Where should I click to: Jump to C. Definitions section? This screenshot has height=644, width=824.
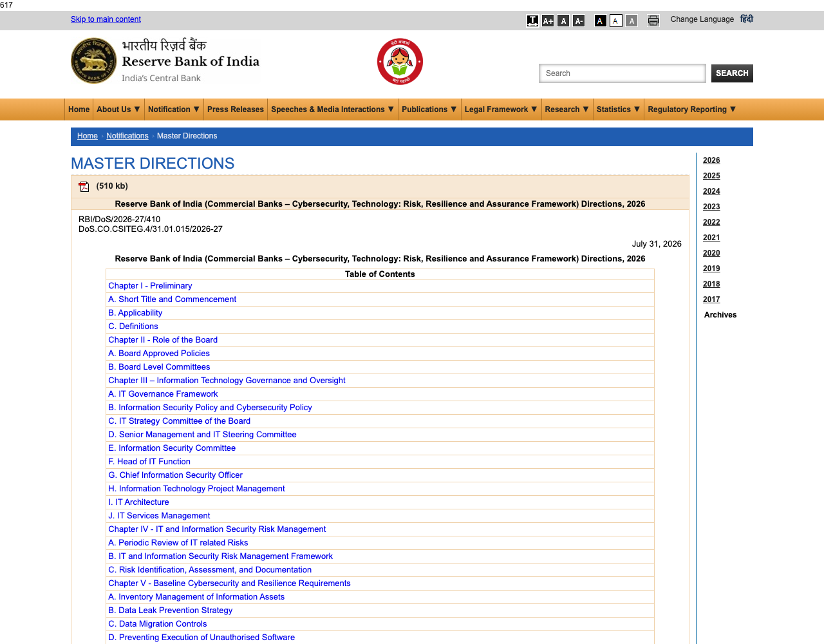[x=133, y=327]
